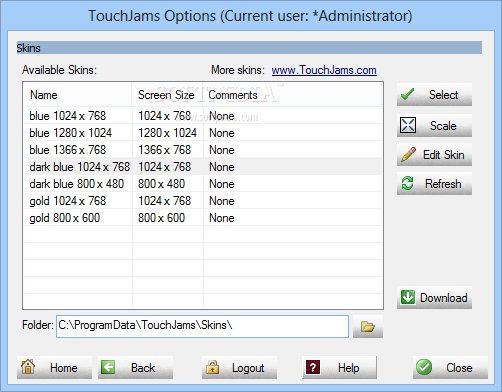Click the Download skins button
The height and width of the screenshot is (392, 502).
(434, 298)
